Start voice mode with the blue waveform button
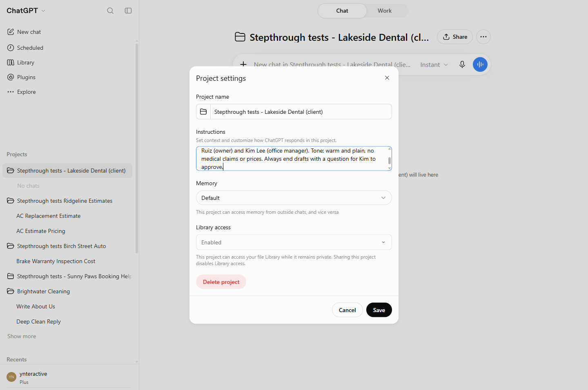The width and height of the screenshot is (588, 390). (480, 64)
